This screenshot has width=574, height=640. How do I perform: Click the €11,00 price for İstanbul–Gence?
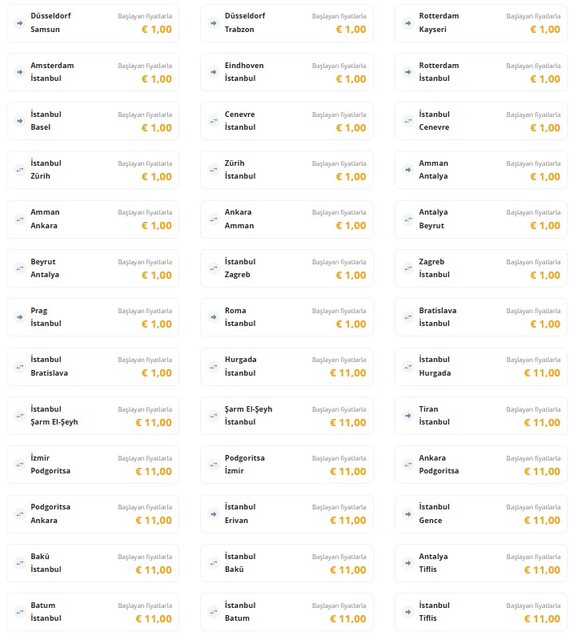pos(542,520)
